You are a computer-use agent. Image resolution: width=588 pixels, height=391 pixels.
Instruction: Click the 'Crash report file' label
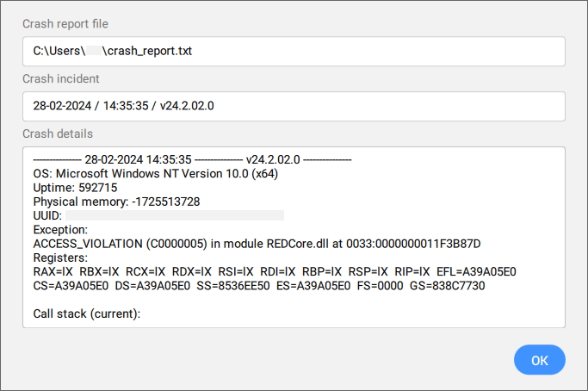[65, 23]
